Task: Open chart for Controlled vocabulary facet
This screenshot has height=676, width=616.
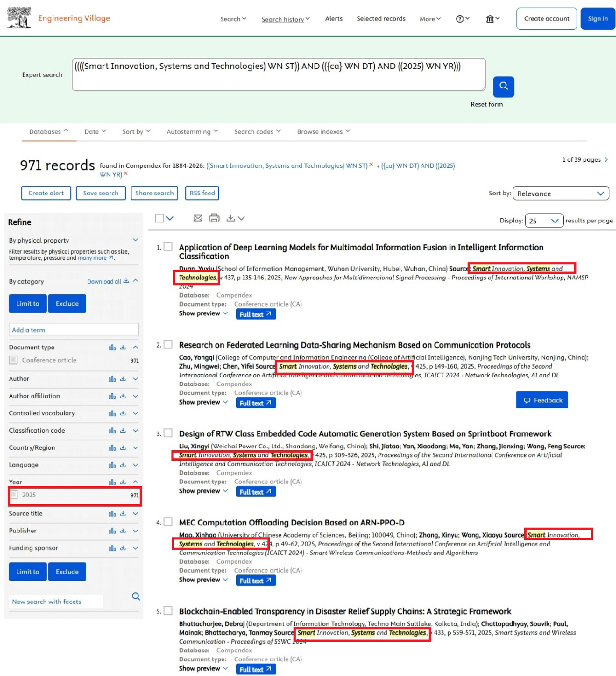Action: click(x=112, y=413)
